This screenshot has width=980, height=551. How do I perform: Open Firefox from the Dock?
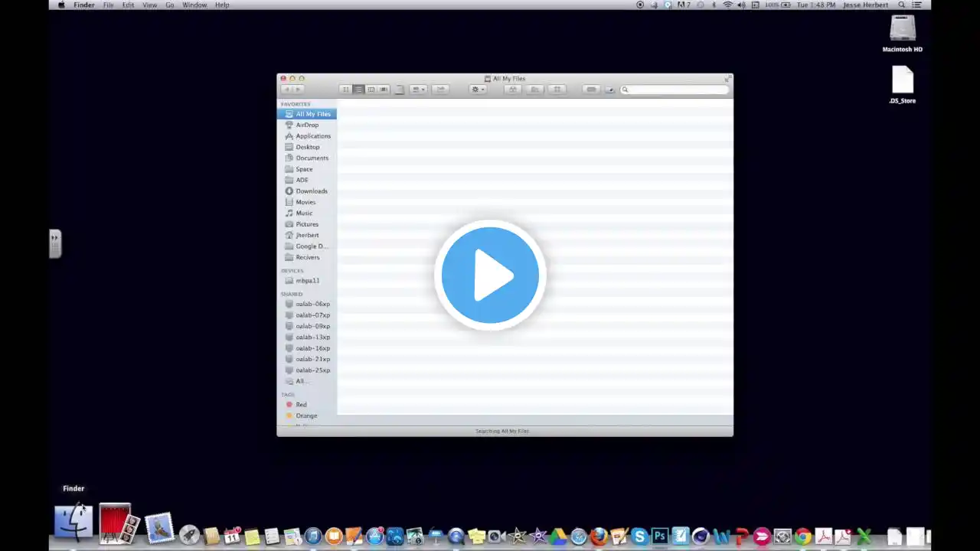(x=598, y=536)
